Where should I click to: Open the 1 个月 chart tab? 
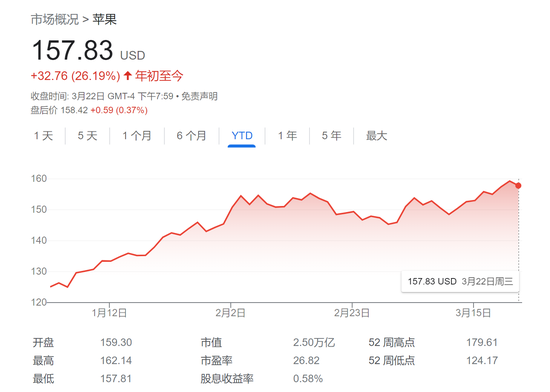pos(137,136)
